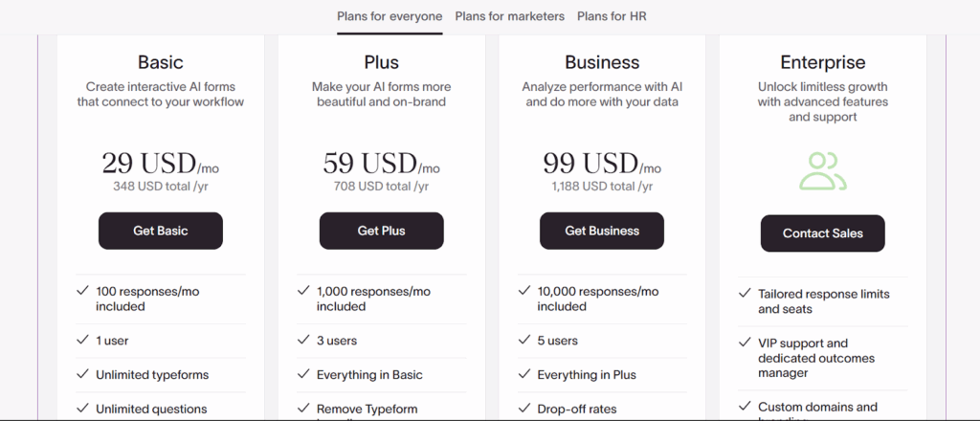Viewport: 980px width, 421px height.
Task: Click checkmark beside Tailored response limits
Action: tap(745, 294)
